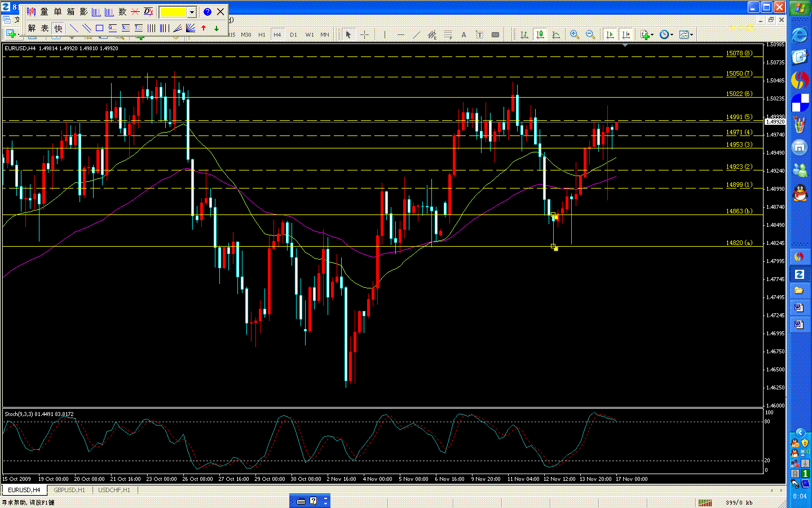Open the blue help question mark
Image resolution: width=812 pixels, height=508 pixels.
pos(207,12)
